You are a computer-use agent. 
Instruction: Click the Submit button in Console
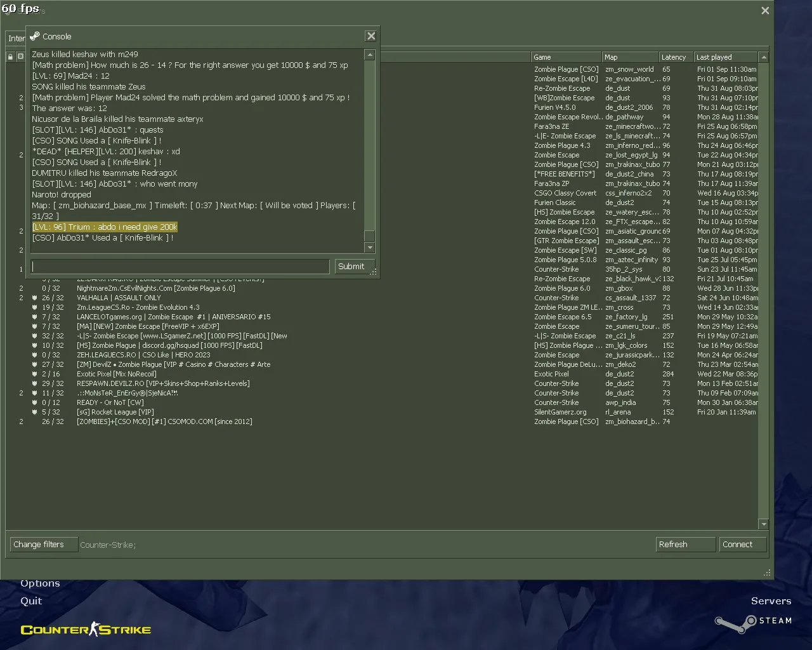(355, 266)
